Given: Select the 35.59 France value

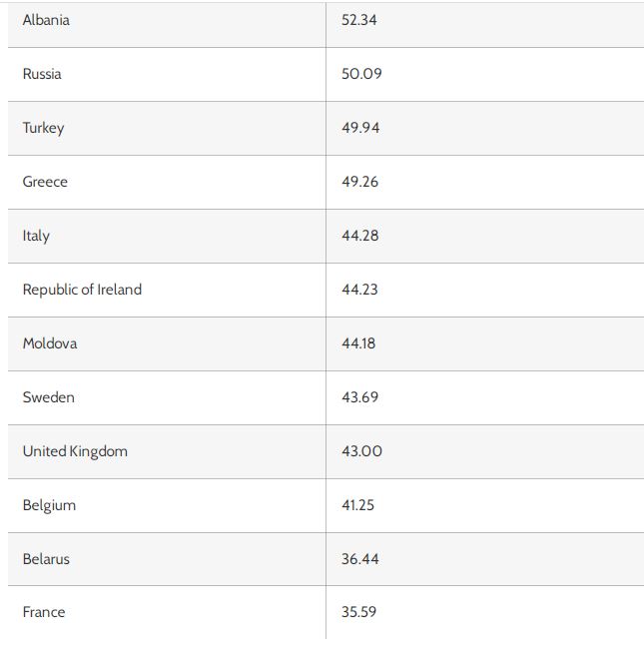Looking at the screenshot, I should pos(358,612).
